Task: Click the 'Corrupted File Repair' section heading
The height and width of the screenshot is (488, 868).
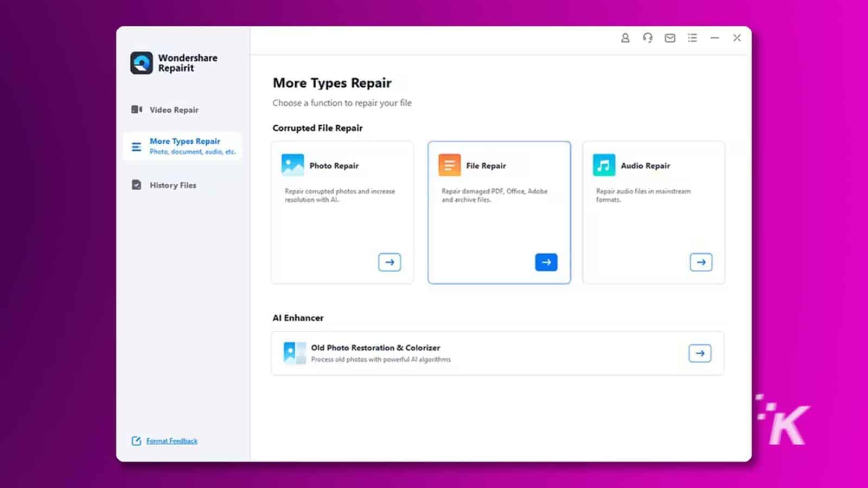Action: point(317,128)
